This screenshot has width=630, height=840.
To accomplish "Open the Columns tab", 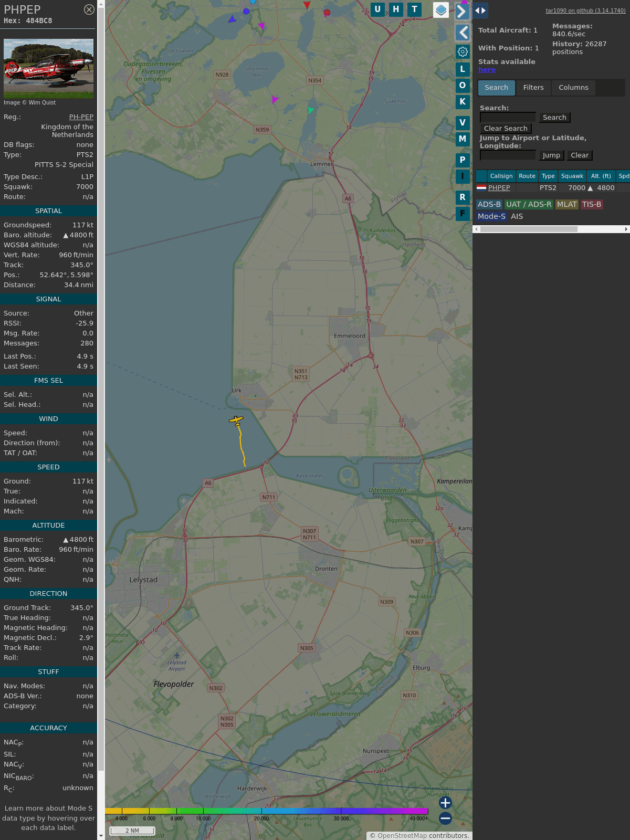I will pyautogui.click(x=573, y=88).
